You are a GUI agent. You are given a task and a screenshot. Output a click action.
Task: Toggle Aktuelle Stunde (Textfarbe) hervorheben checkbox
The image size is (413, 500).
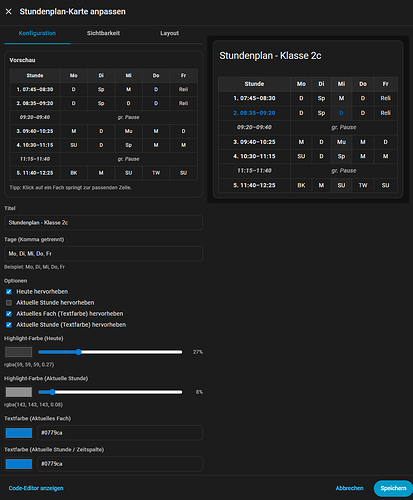9,325
